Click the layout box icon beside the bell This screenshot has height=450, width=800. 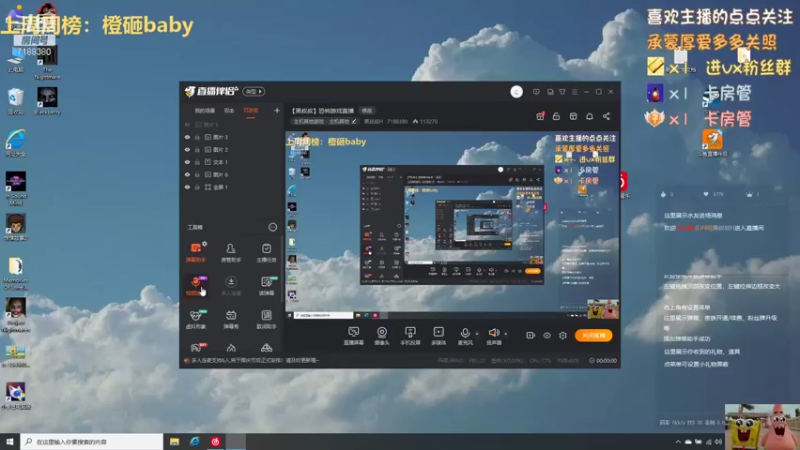point(573,116)
